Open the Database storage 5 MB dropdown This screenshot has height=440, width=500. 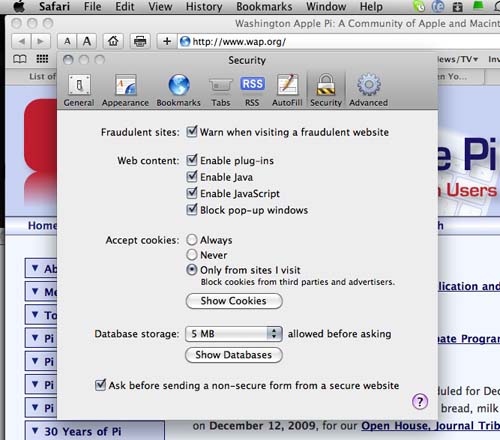234,334
